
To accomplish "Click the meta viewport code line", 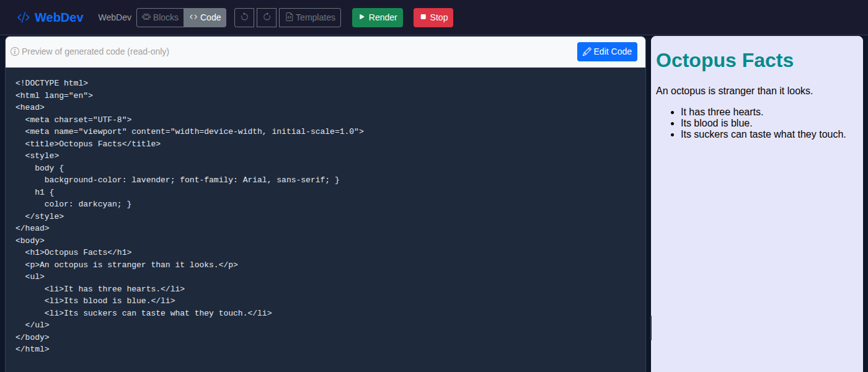I will pos(194,131).
